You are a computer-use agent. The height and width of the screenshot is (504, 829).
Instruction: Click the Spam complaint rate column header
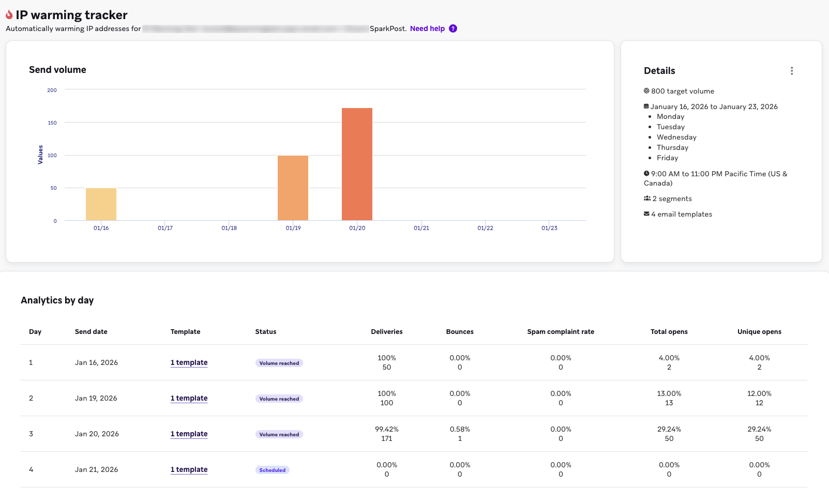click(561, 332)
